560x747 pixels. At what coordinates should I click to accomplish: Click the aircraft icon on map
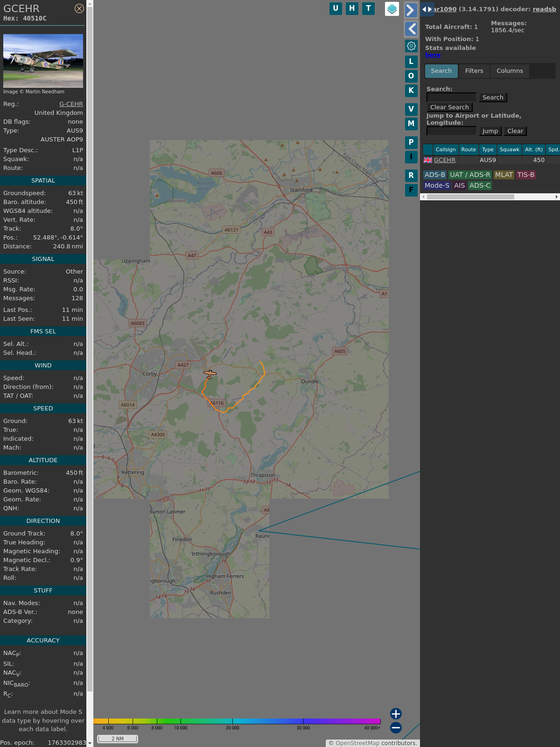point(210,373)
